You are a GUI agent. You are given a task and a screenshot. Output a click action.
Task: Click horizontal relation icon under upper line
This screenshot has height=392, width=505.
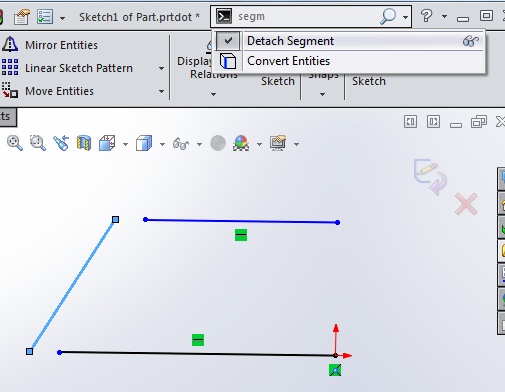(241, 235)
